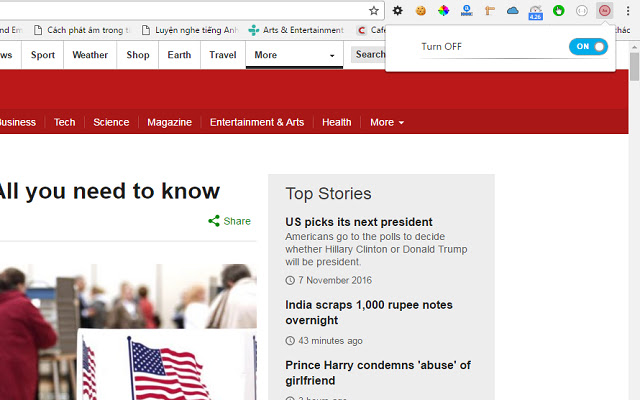This screenshot has height=400, width=640.
Task: Open the cookie extension icon
Action: [421, 11]
